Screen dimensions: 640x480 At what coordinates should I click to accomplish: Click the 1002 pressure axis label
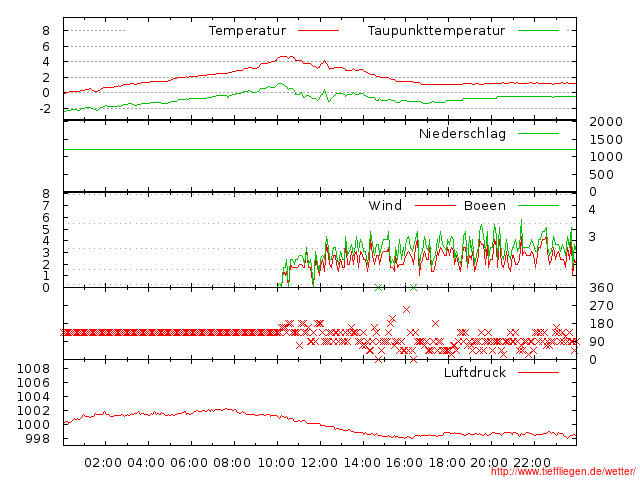33,411
